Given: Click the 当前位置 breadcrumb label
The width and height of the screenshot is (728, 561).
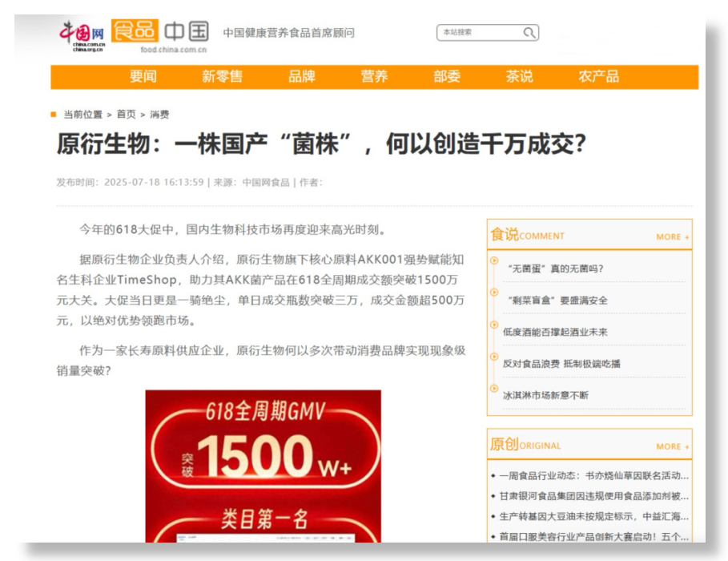Looking at the screenshot, I should [82, 115].
